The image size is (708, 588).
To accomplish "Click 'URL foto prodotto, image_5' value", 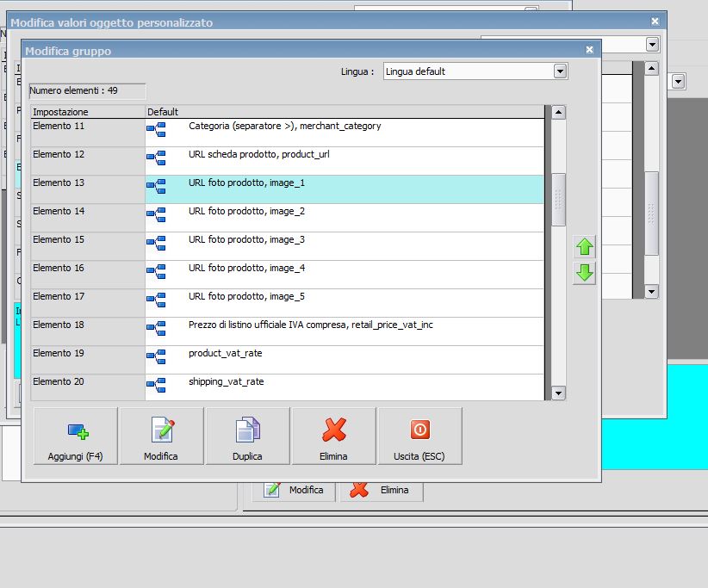I will point(246,296).
